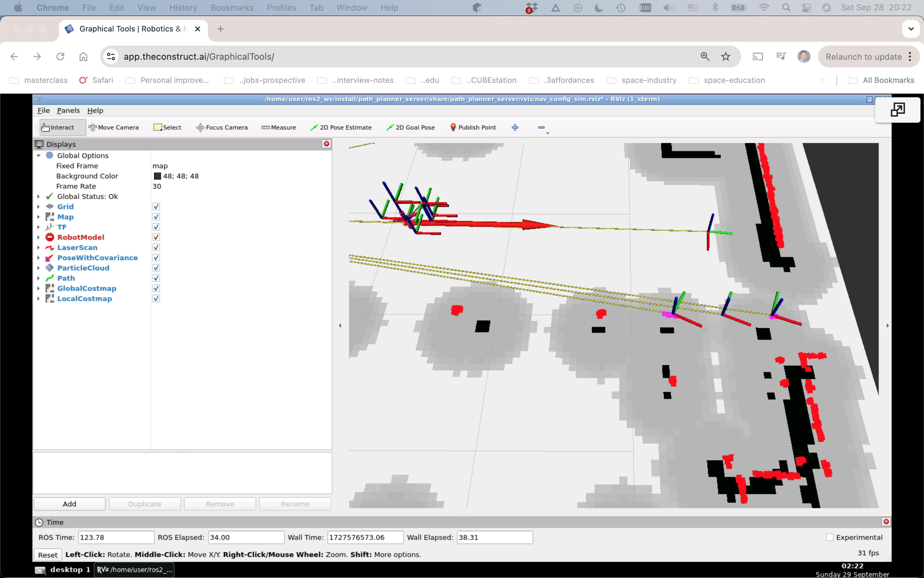Open Chrome History menu
The image size is (924, 578).
click(183, 8)
